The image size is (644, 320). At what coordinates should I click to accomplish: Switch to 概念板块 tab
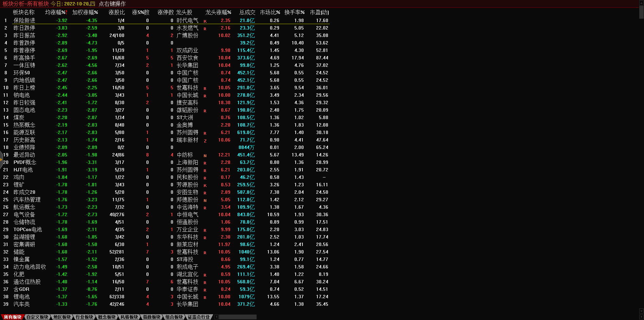point(107,317)
